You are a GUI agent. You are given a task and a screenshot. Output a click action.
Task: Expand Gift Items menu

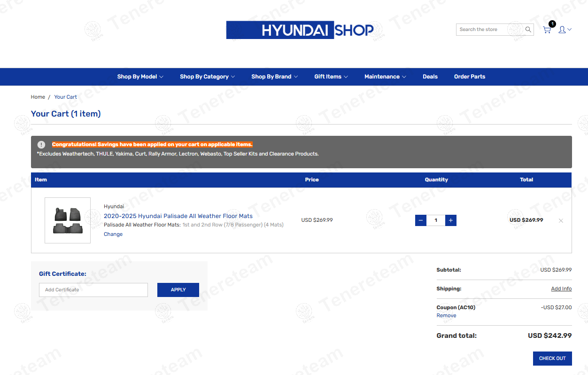click(x=331, y=77)
